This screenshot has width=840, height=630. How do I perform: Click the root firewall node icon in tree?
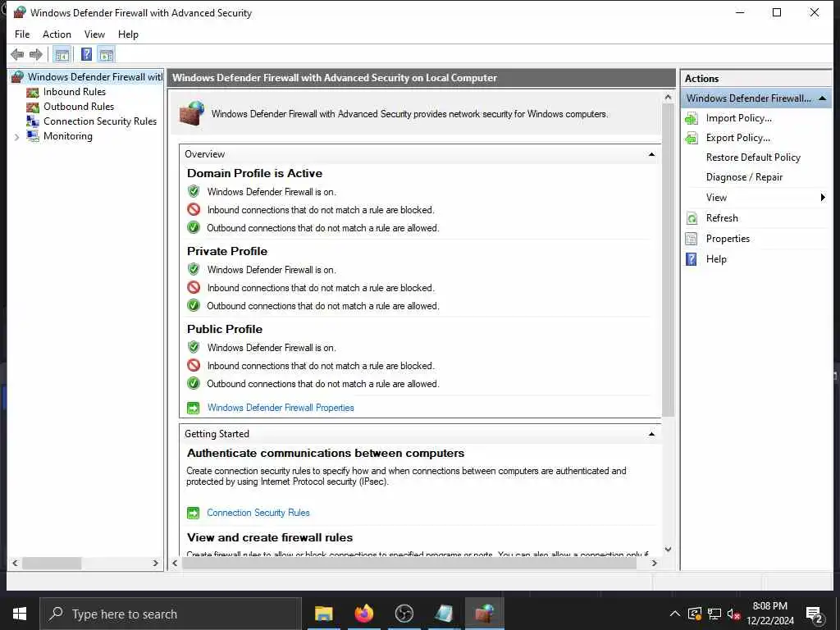click(x=18, y=76)
